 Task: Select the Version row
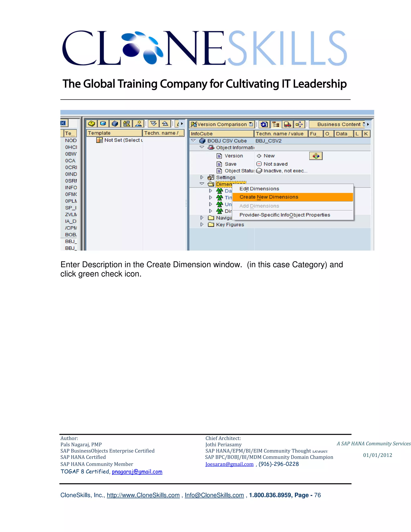tap(234, 156)
